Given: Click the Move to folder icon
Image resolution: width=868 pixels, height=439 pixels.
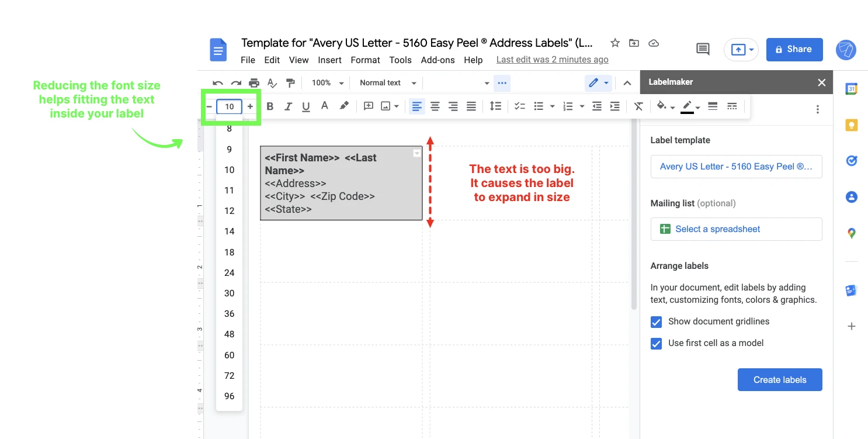Looking at the screenshot, I should pos(634,43).
